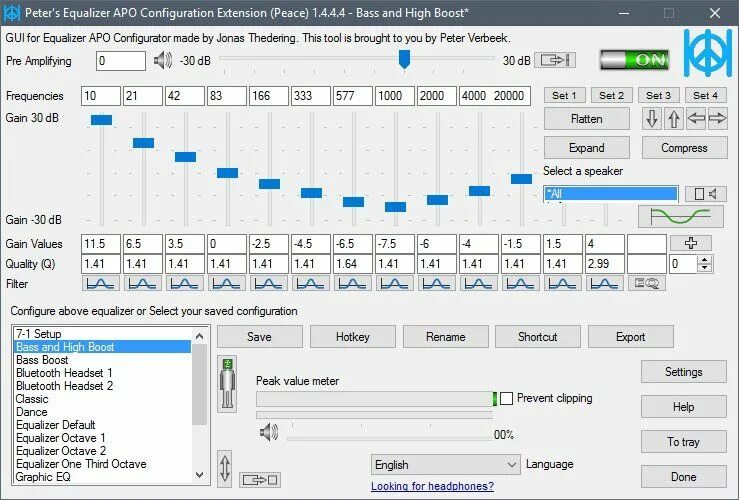Open the green frequency response graph button
The image size is (739, 500).
[x=681, y=217]
